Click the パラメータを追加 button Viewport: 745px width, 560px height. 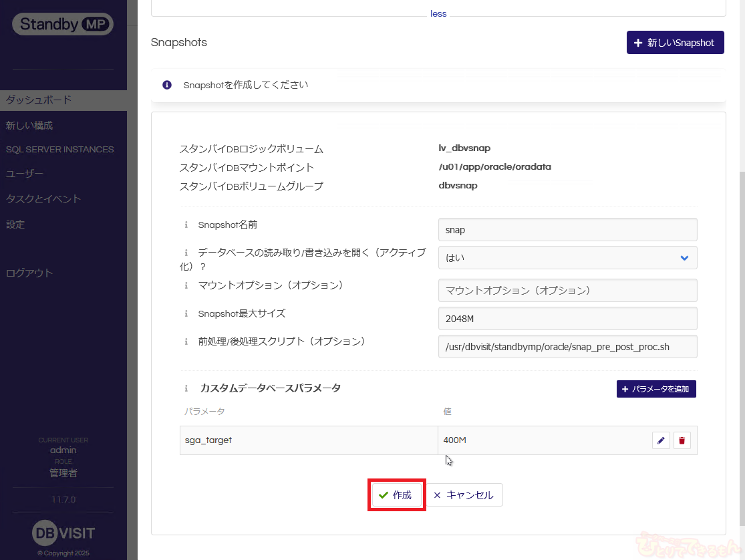click(x=656, y=389)
